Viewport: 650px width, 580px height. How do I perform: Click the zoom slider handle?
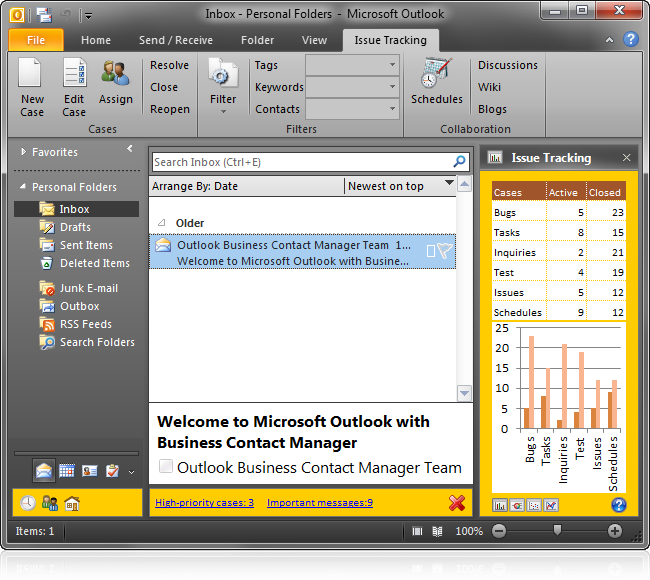pos(557,531)
